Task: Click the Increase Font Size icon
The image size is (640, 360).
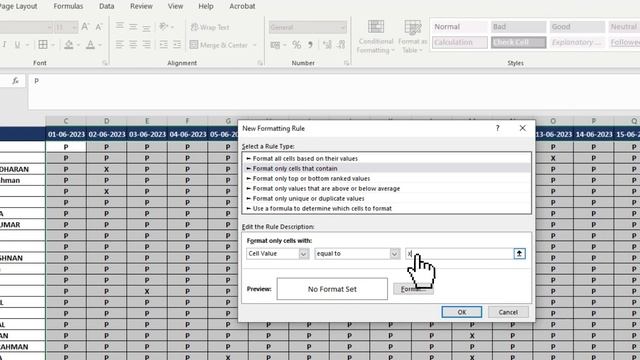Action: pyautogui.click(x=85, y=27)
